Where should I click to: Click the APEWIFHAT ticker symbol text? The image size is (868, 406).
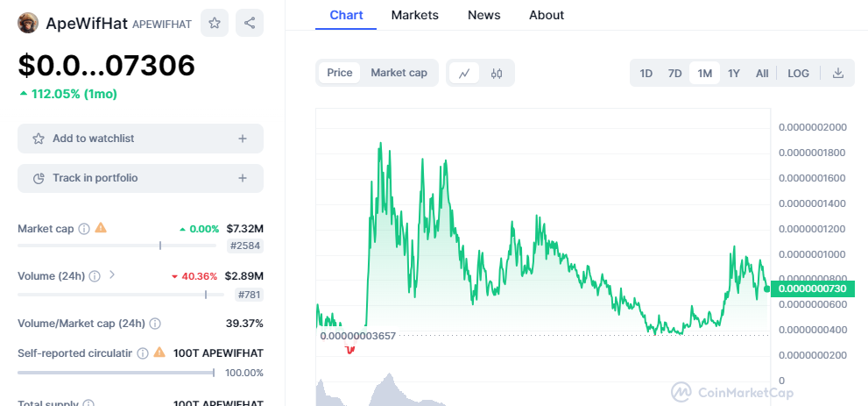coord(162,25)
